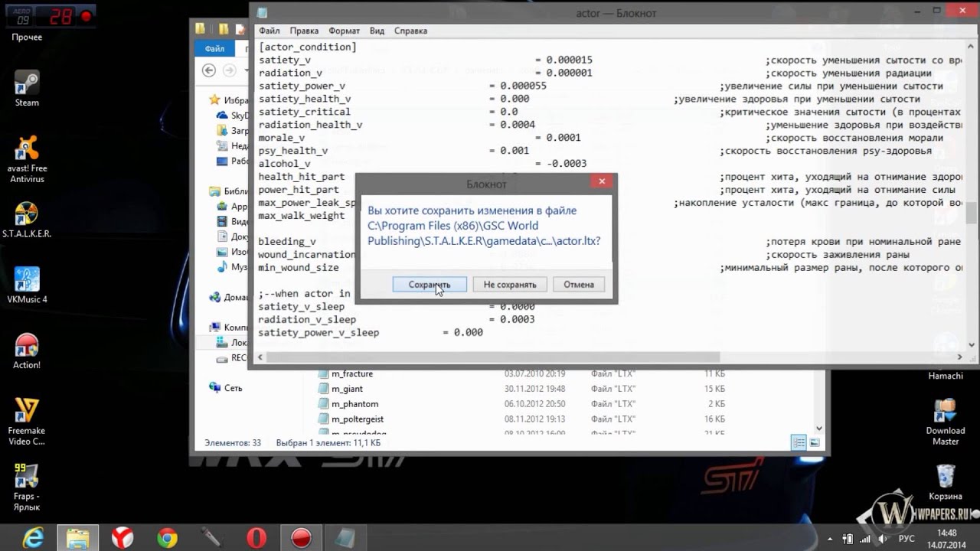Click Notepad's horizontal scroll right arrow

click(x=960, y=357)
